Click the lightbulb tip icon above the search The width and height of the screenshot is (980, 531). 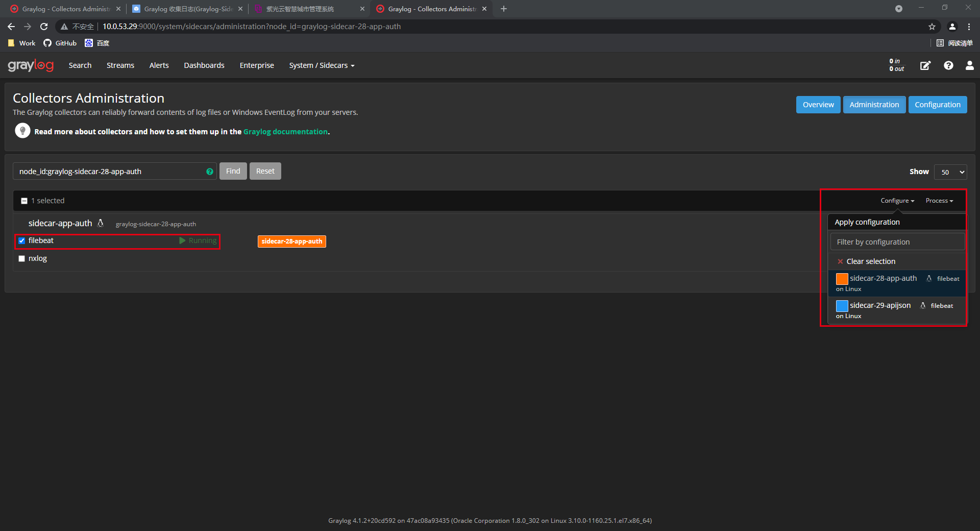point(22,130)
